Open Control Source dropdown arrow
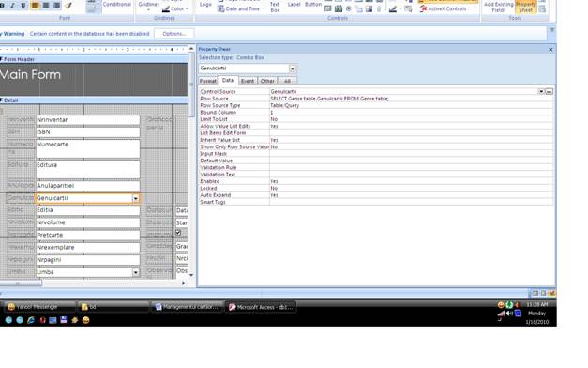The image size is (588, 368). pos(541,91)
